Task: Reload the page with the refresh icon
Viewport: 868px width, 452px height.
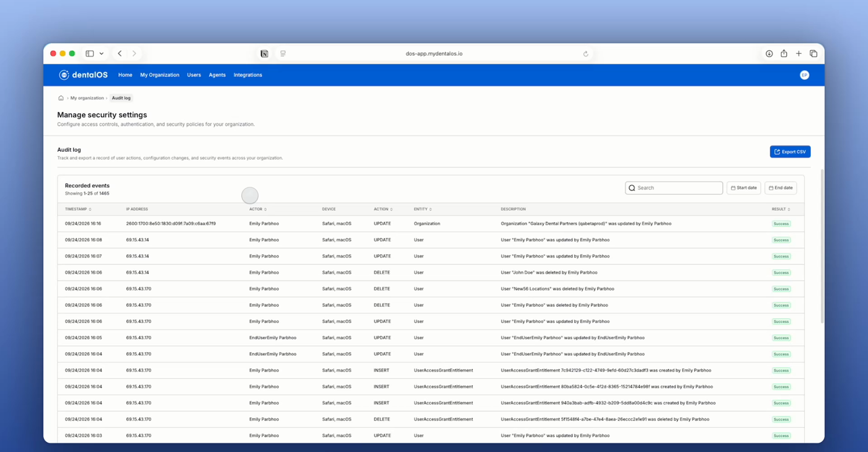Action: coord(585,54)
